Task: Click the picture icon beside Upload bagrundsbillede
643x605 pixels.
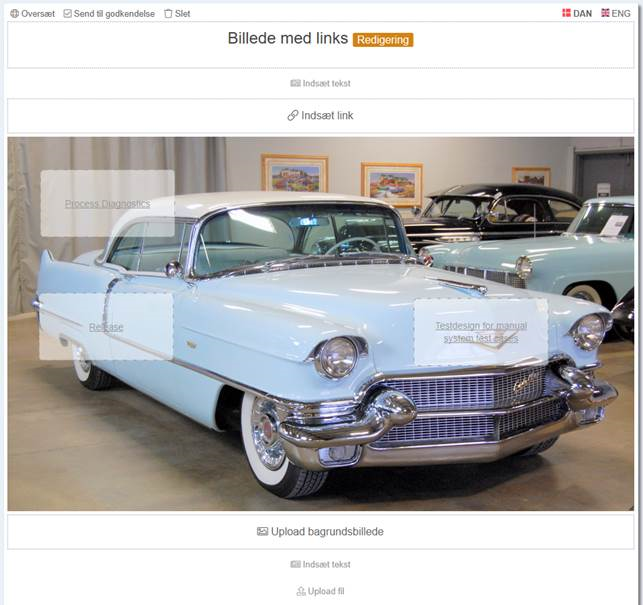Action: click(x=262, y=532)
